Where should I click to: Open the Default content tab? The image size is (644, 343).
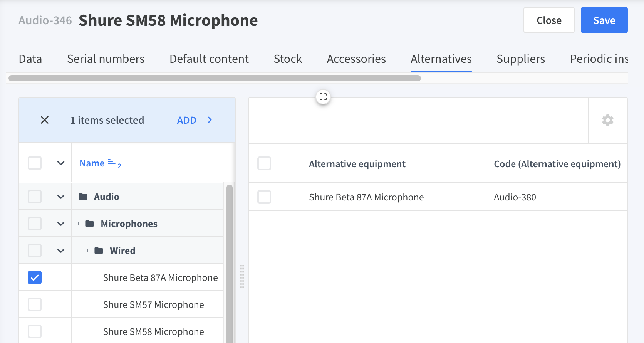click(x=209, y=59)
